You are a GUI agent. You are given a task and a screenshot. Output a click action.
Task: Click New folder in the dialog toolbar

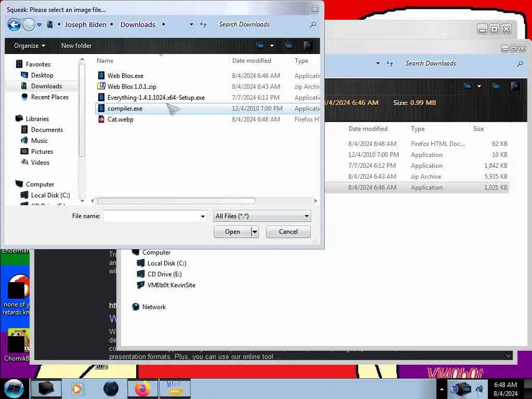(x=76, y=46)
